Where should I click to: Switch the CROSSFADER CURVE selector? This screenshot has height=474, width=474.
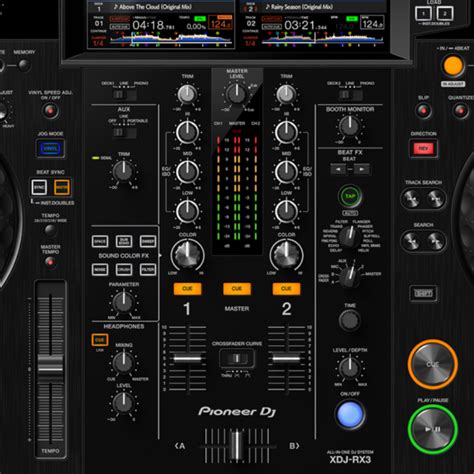237,358
